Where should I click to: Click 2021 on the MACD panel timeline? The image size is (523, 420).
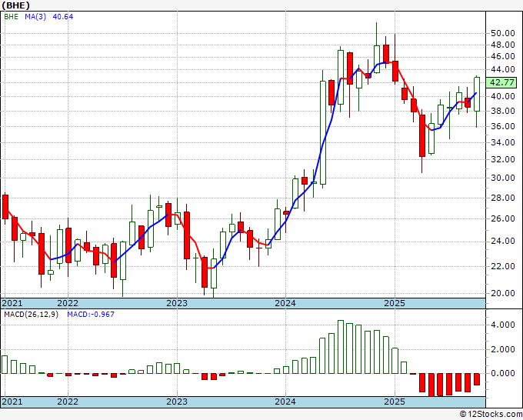click(x=12, y=402)
